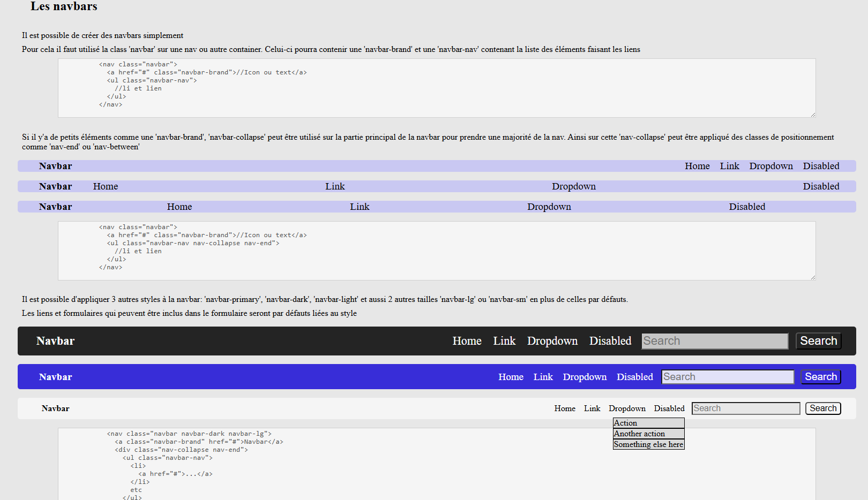Click Link in the first nav-end navbar

[x=729, y=166]
